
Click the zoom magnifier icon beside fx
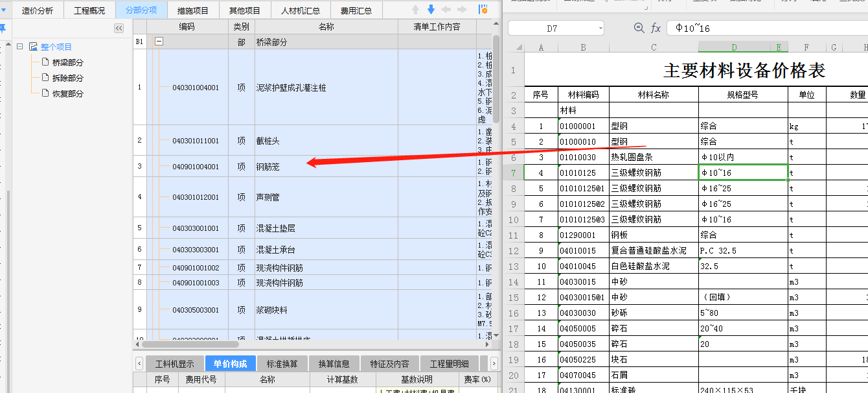pyautogui.click(x=639, y=28)
